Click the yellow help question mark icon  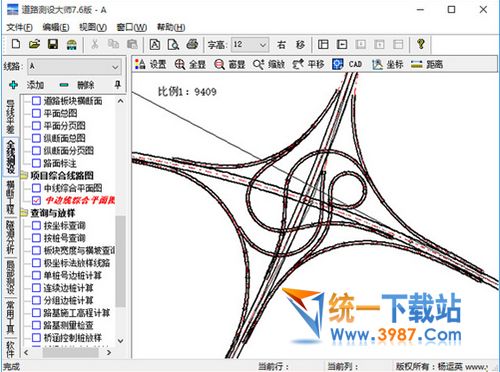(x=421, y=44)
